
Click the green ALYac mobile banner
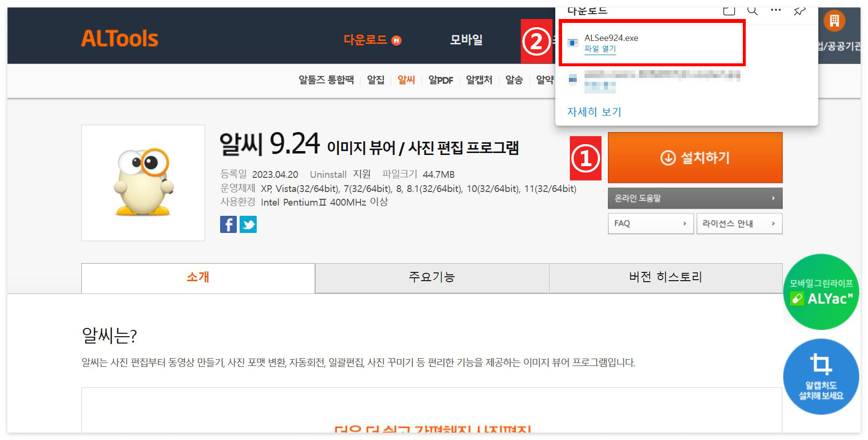click(821, 291)
